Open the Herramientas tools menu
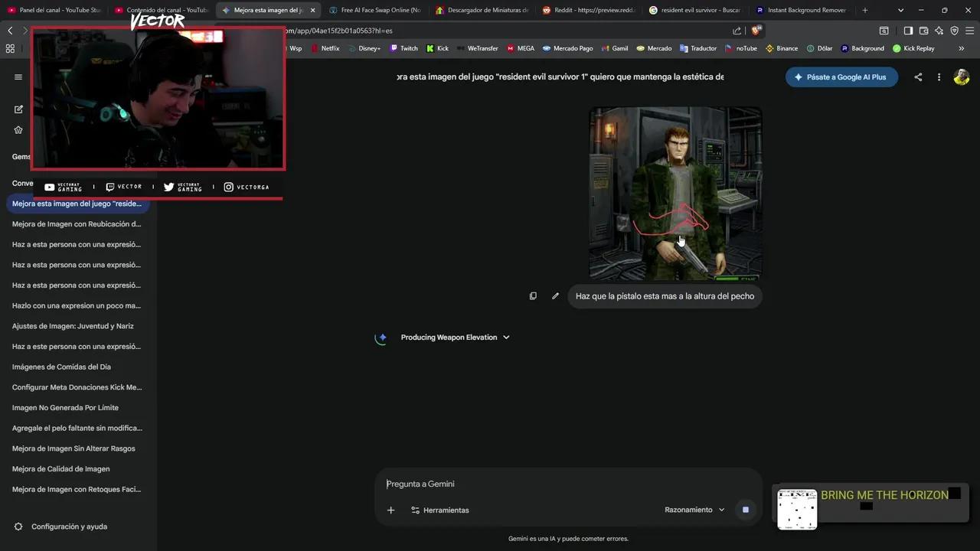980x551 pixels. [x=439, y=510]
